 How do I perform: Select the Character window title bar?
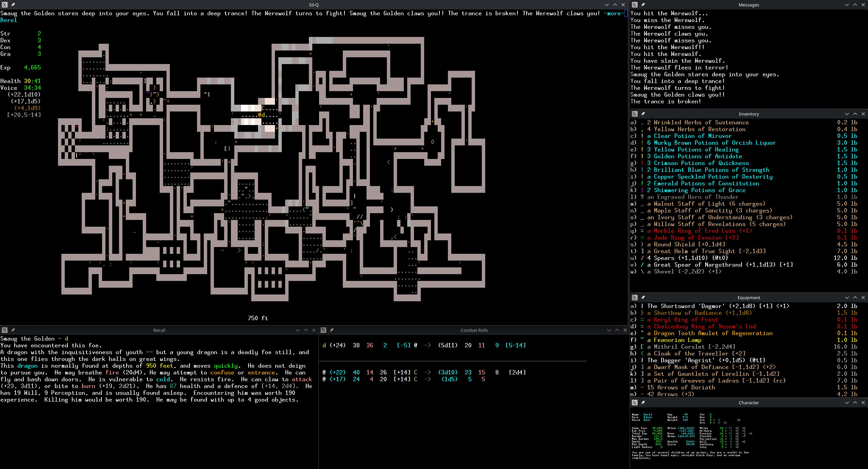(748, 403)
